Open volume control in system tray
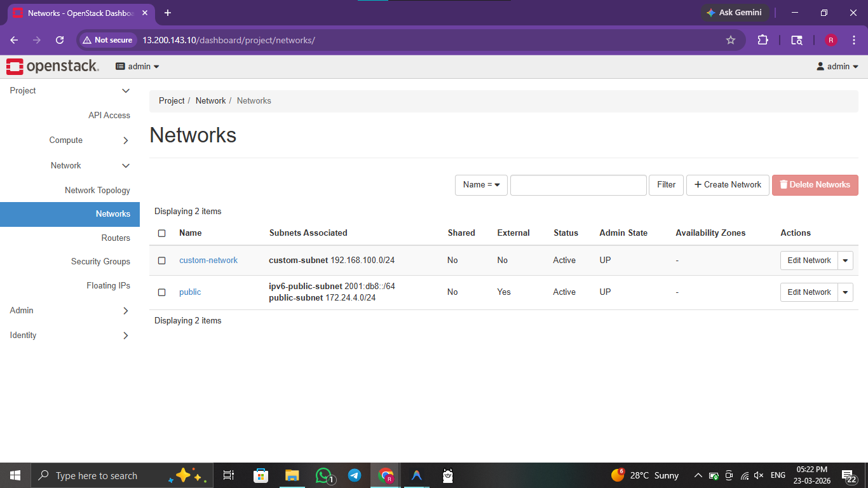The width and height of the screenshot is (868, 488). 759,475
